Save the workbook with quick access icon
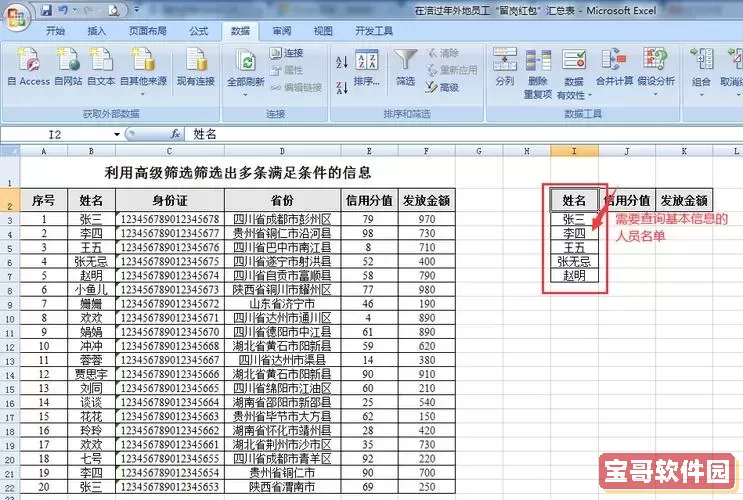The height and width of the screenshot is (500, 743). point(46,10)
